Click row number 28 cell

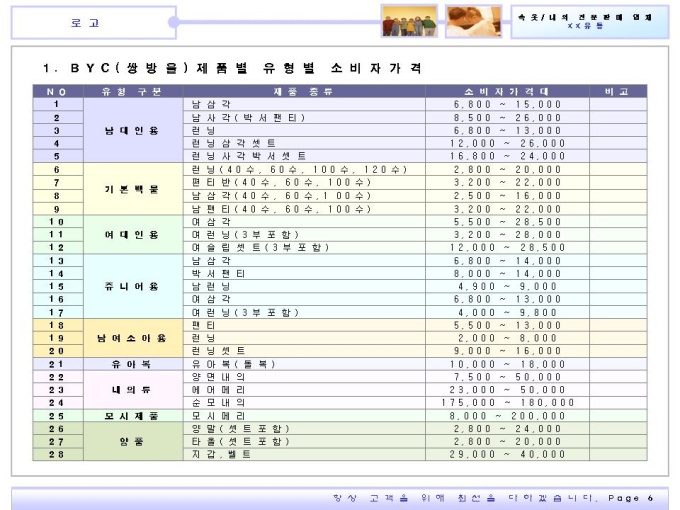[x=58, y=454]
